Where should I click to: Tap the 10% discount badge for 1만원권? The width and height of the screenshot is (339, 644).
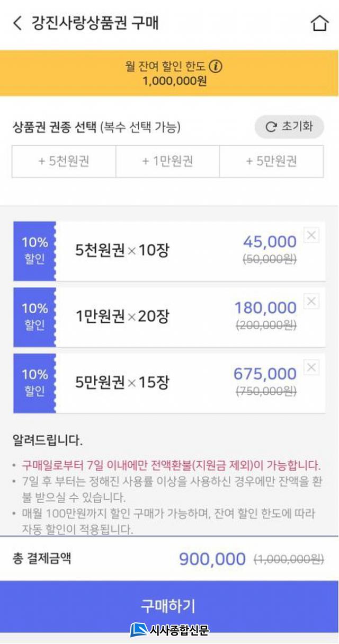tap(34, 317)
